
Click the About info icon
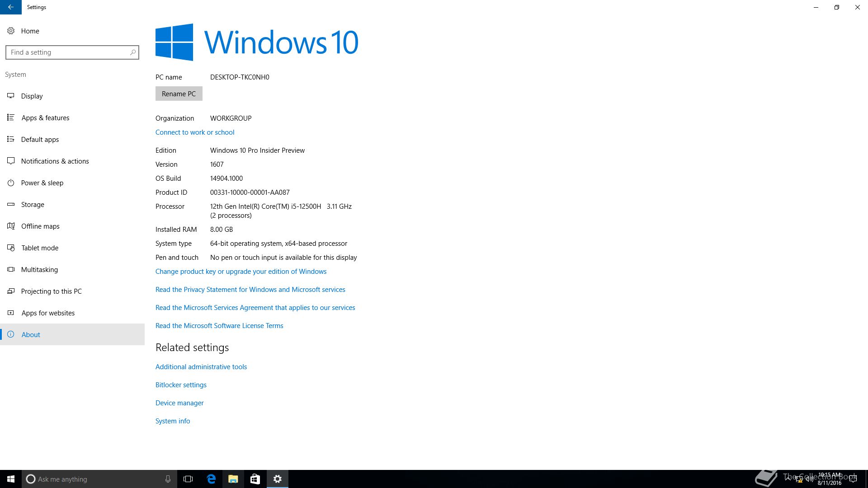[x=11, y=334]
